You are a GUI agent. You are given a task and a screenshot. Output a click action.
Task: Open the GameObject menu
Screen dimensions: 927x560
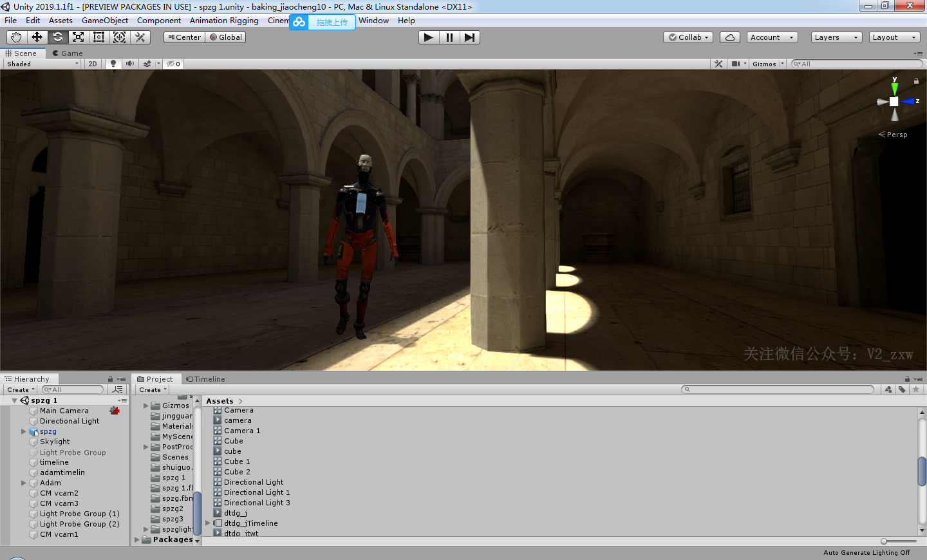(x=105, y=21)
